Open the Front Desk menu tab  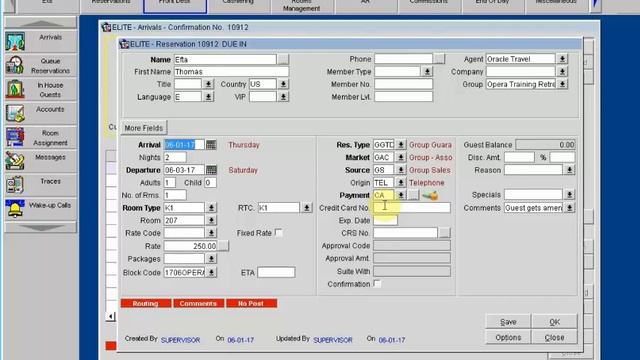coord(175,6)
